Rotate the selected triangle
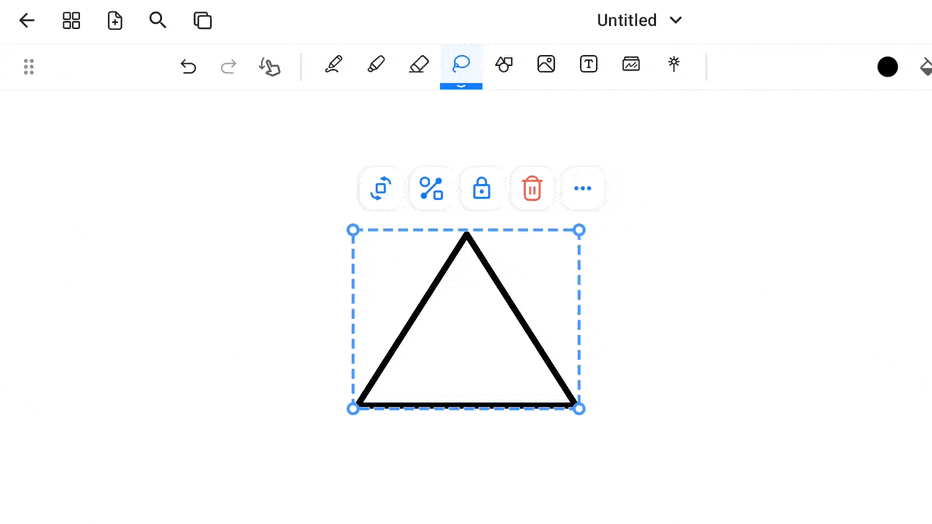Screen dimensions: 932x524 380,188
